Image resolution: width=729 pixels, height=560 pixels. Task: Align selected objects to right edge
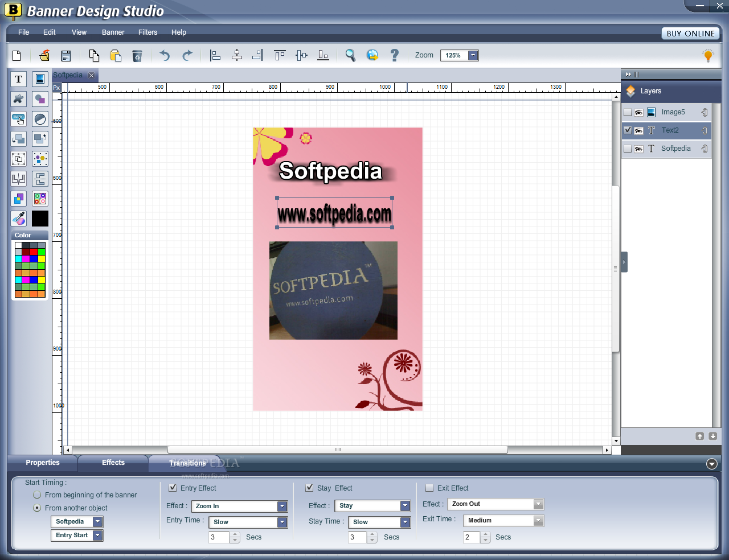pos(257,55)
